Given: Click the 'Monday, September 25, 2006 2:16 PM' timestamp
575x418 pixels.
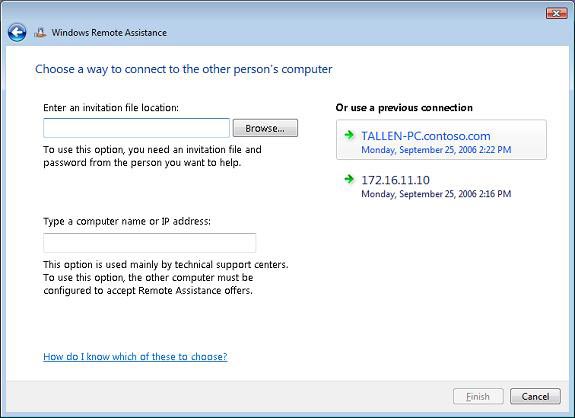Looking at the screenshot, I should click(436, 194).
